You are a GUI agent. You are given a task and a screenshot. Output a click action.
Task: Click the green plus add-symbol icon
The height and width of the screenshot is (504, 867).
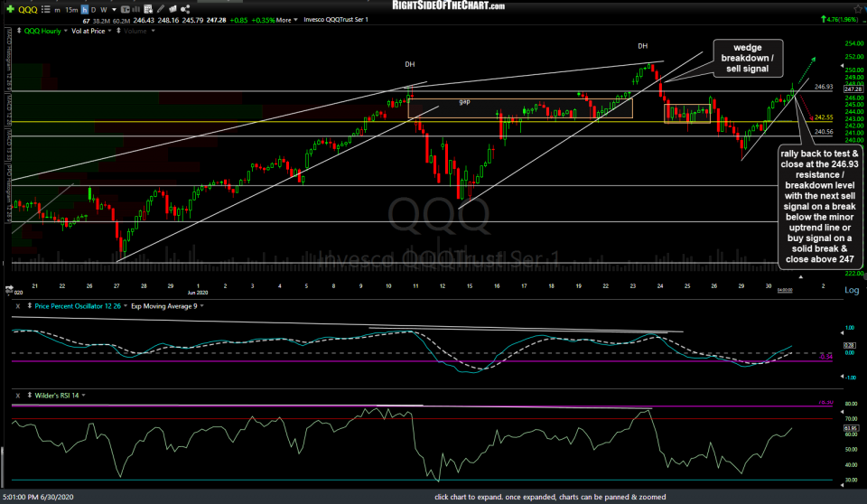(x=11, y=9)
